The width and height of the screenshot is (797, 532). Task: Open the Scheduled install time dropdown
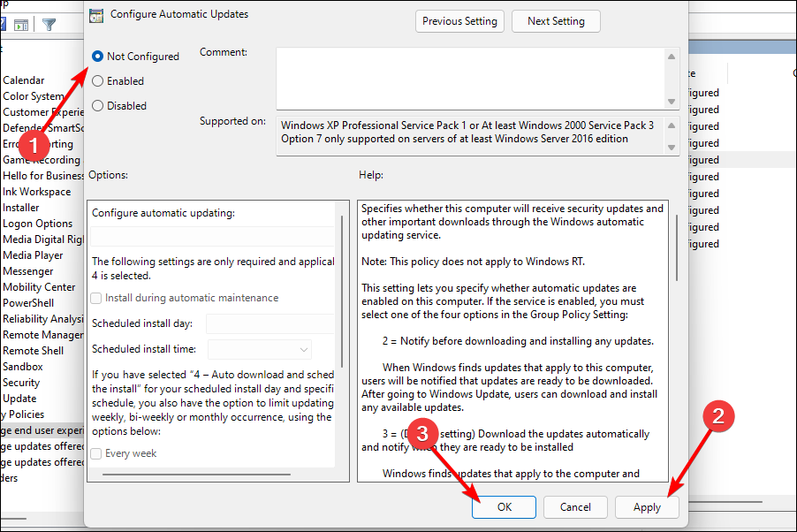tap(260, 349)
